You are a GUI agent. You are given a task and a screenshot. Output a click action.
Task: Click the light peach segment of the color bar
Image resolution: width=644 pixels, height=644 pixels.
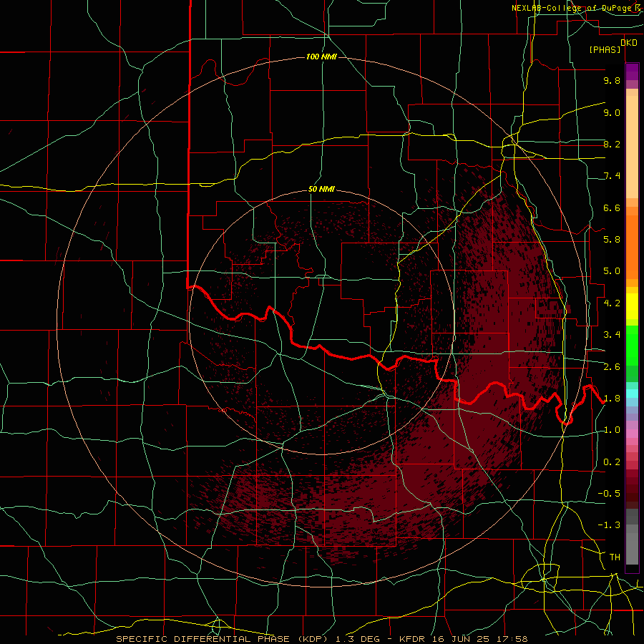(632, 147)
